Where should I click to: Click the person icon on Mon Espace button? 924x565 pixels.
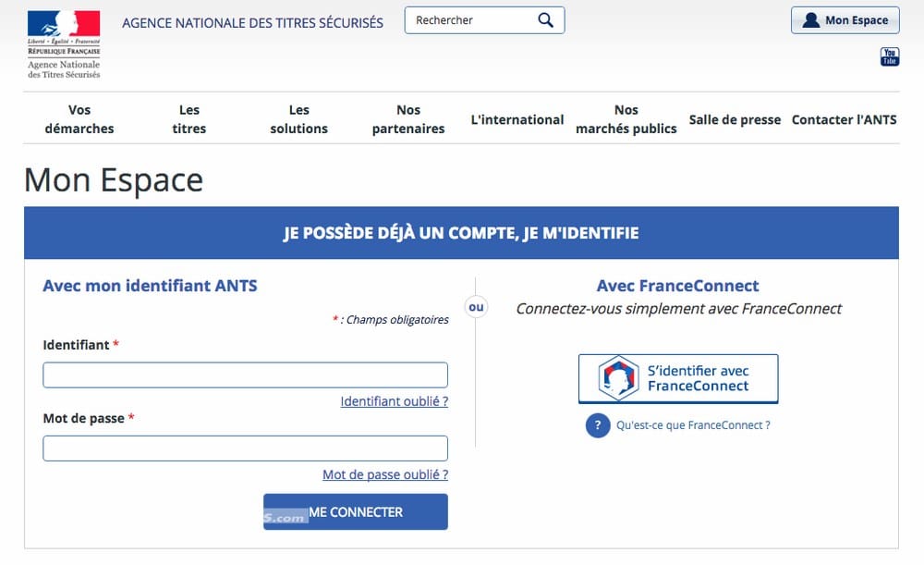tap(813, 19)
